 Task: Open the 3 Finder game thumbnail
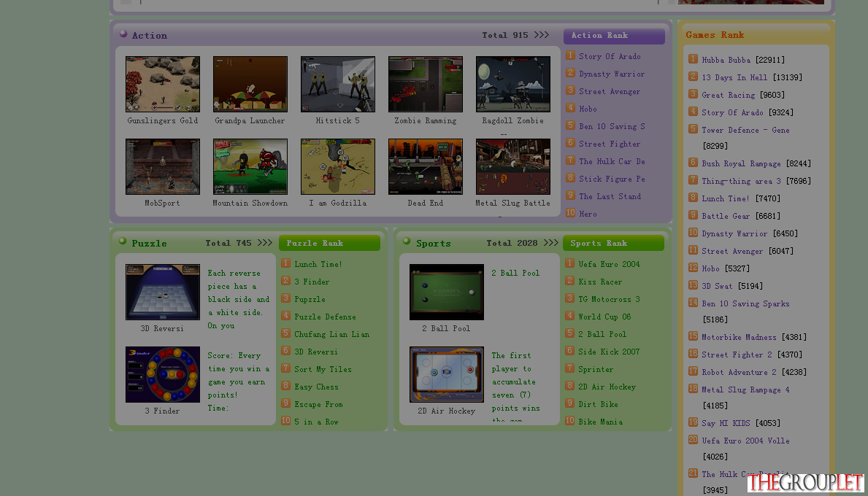pyautogui.click(x=163, y=374)
